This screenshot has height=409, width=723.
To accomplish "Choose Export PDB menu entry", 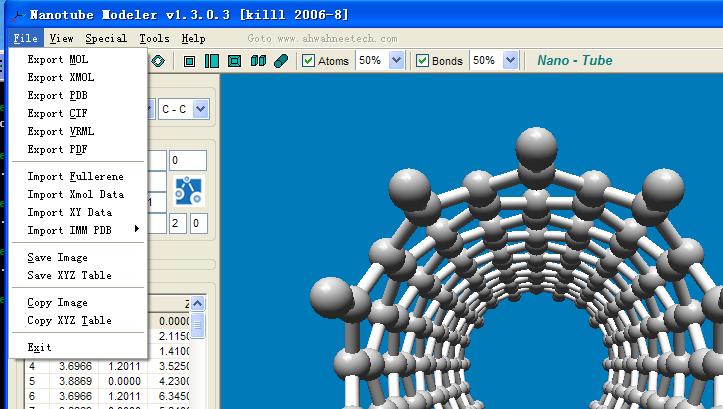I will coord(78,95).
